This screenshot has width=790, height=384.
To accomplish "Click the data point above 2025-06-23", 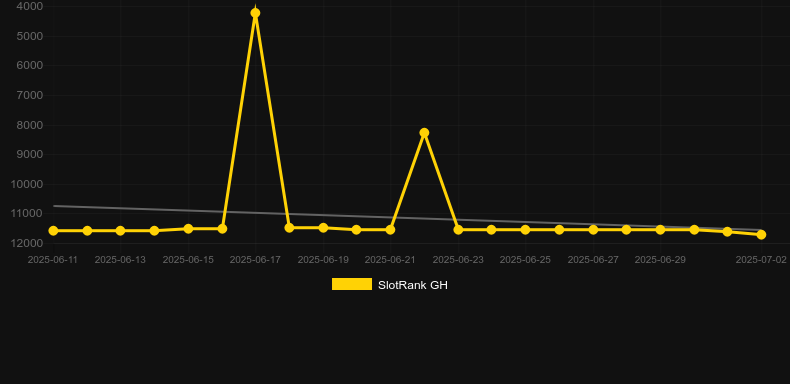I will pyautogui.click(x=458, y=230).
